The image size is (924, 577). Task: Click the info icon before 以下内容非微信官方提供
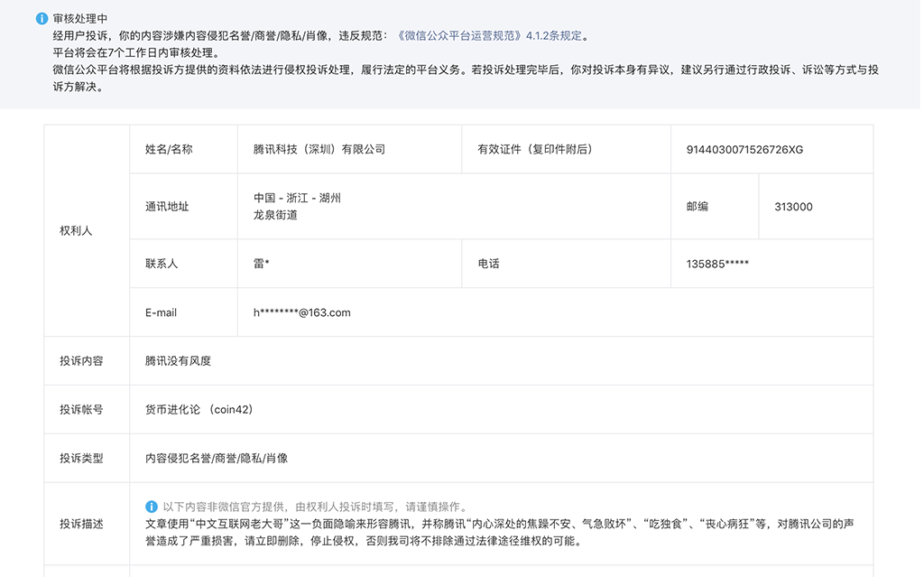152,507
